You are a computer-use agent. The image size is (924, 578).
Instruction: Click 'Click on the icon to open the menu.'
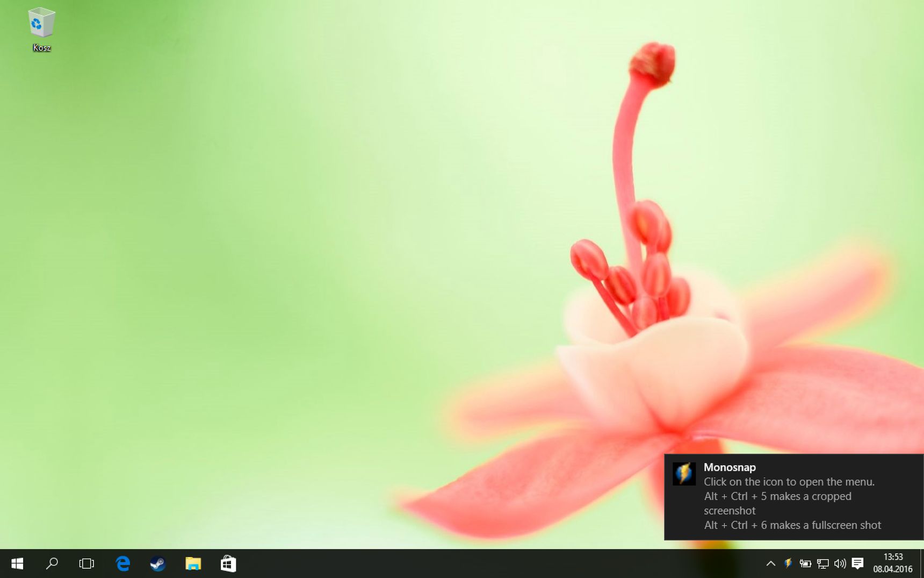[789, 482]
